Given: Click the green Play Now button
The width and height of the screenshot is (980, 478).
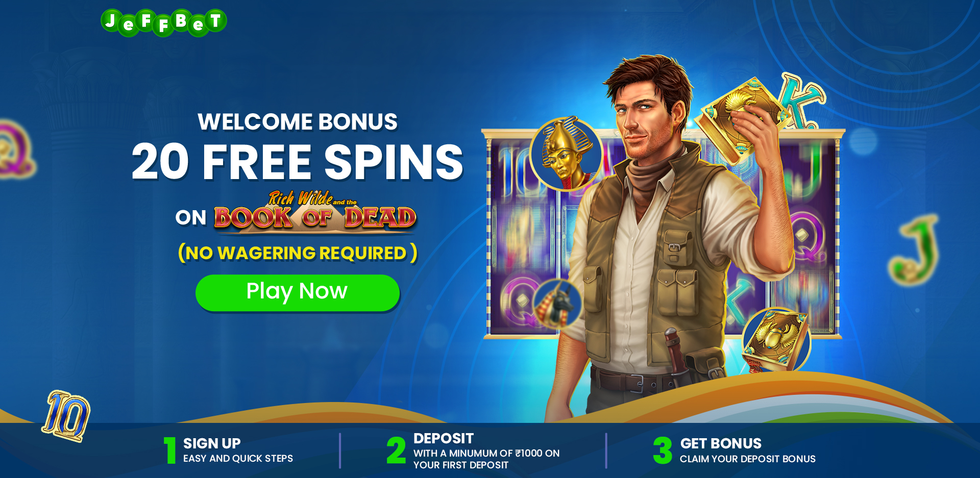Looking at the screenshot, I should pos(298,292).
